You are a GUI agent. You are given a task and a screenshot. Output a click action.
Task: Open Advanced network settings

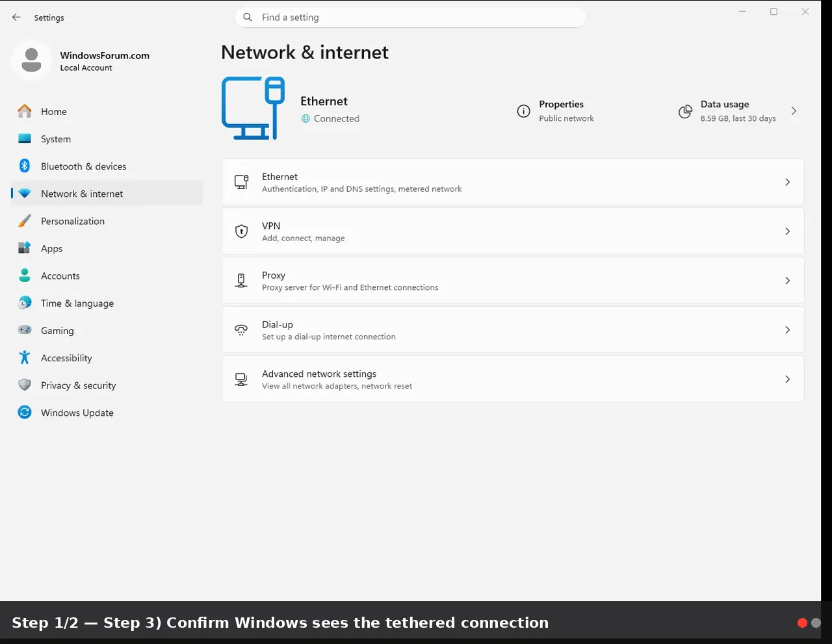(513, 379)
